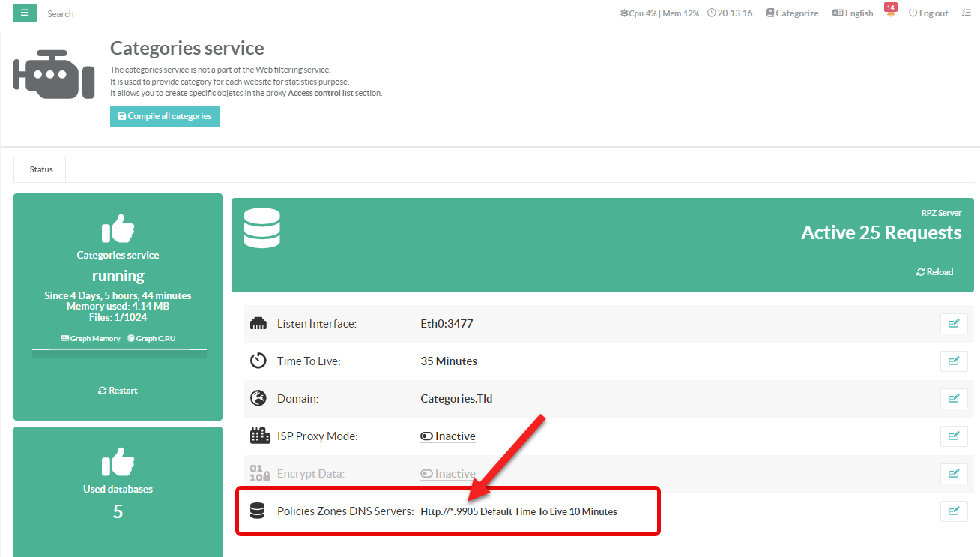The width and height of the screenshot is (980, 557).
Task: Edit the ISP Proxy Mode setting
Action: click(953, 436)
